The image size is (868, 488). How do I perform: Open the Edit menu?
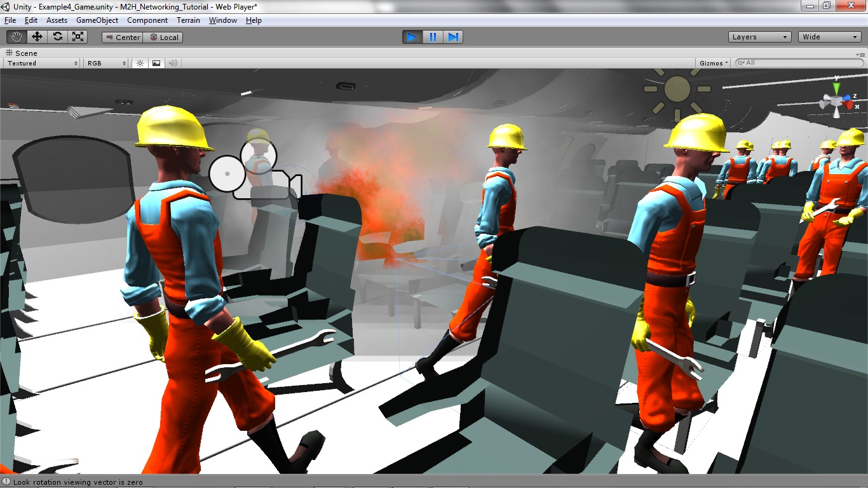(x=31, y=20)
